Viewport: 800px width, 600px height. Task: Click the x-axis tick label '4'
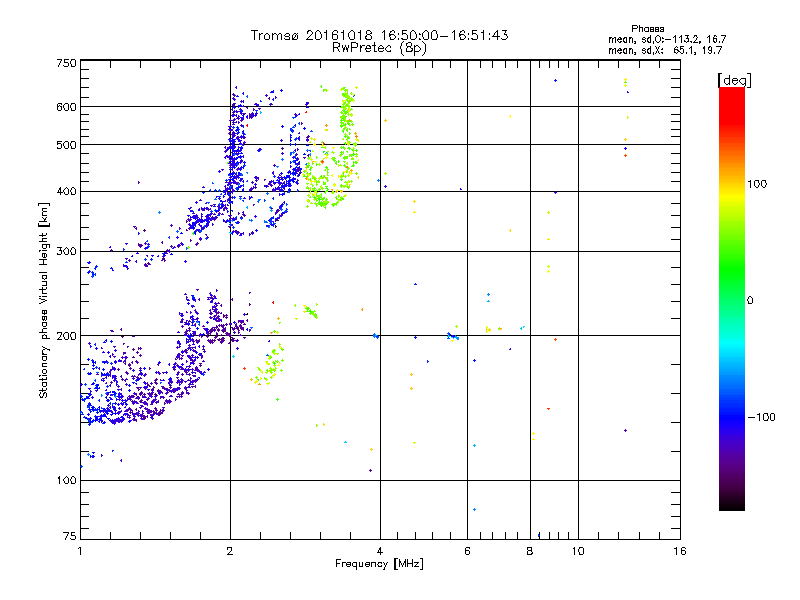380,551
